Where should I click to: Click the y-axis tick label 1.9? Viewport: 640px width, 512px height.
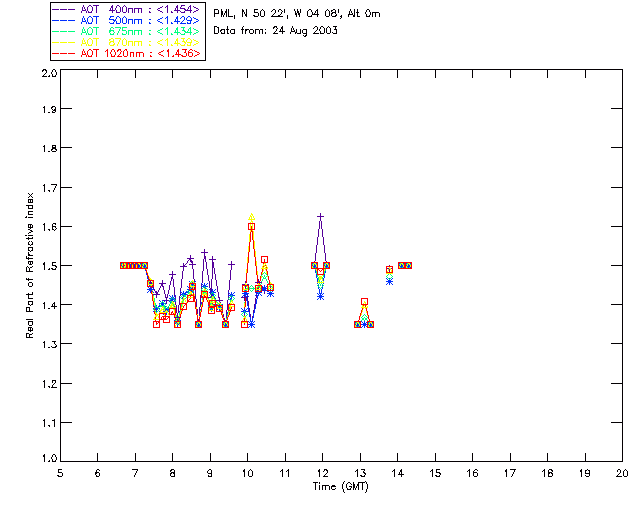click(49, 109)
